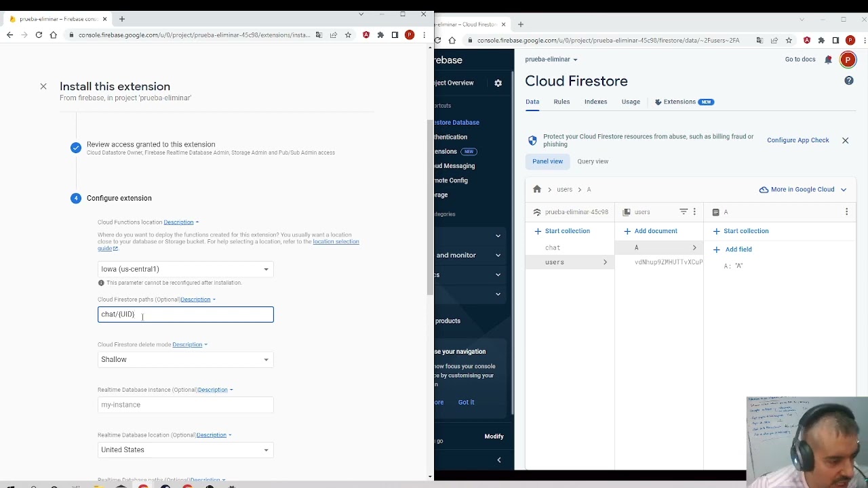Go back in left browser window
This screenshot has width=868, height=488.
coord(9,35)
